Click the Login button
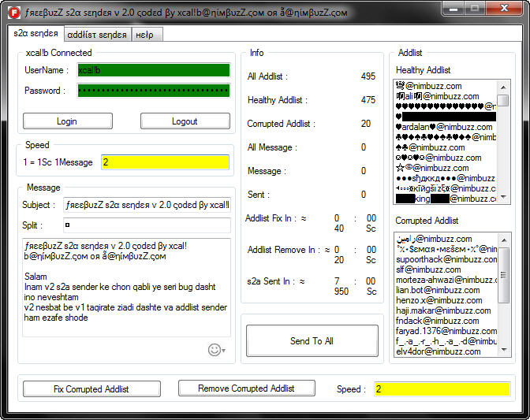The height and width of the screenshot is (420, 530). point(68,121)
